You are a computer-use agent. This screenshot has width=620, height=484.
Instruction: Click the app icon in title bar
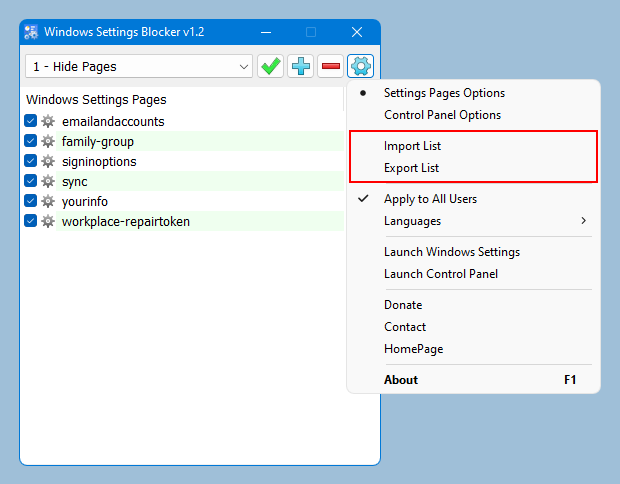tap(31, 32)
